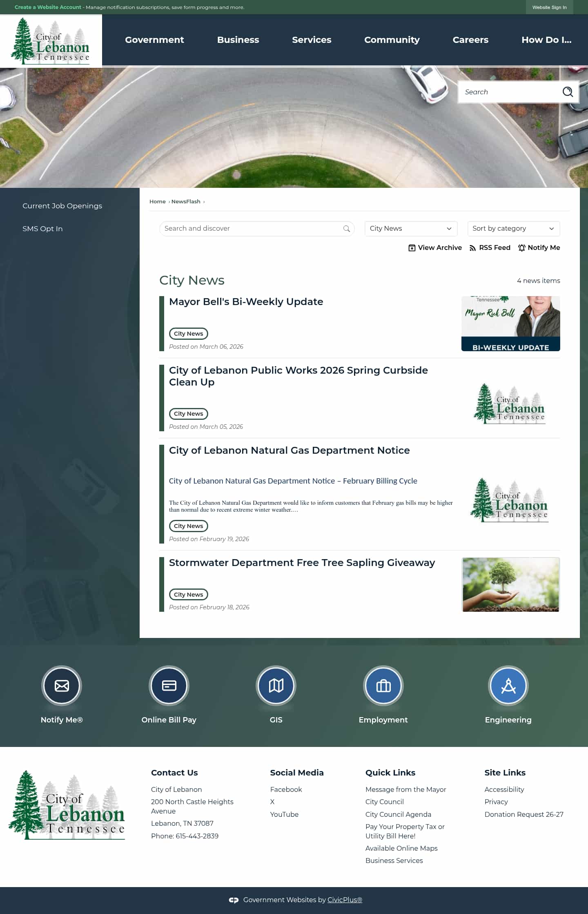The height and width of the screenshot is (914, 588).
Task: Open Stormwater Free Tree Sapling Giveaway article
Action: 302,563
